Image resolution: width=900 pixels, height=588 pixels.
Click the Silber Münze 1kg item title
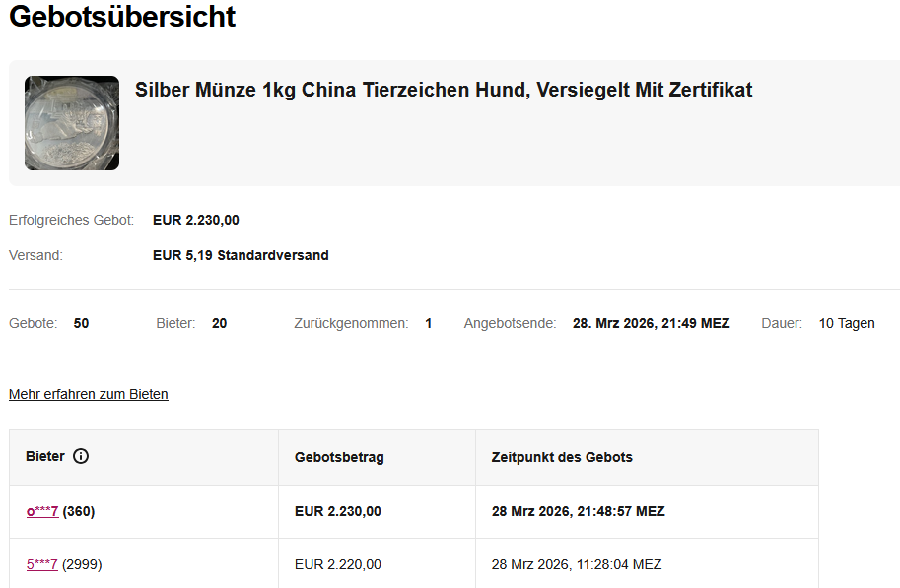pos(444,91)
